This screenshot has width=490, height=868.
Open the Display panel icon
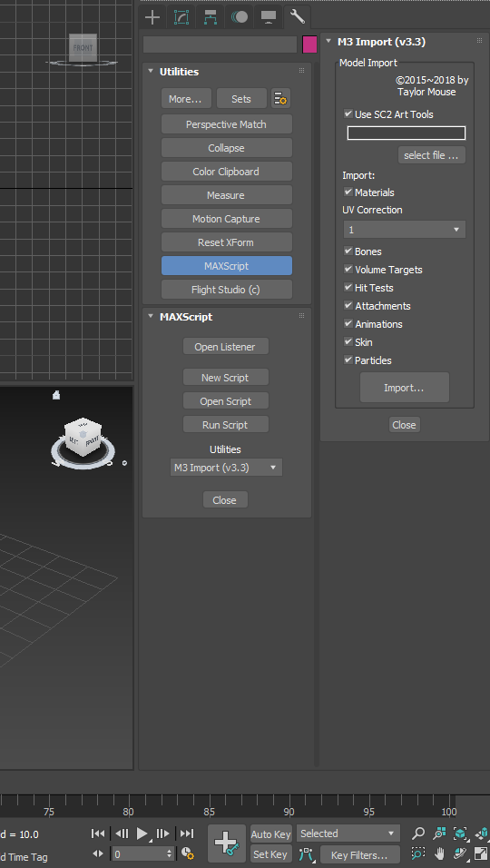(x=269, y=17)
